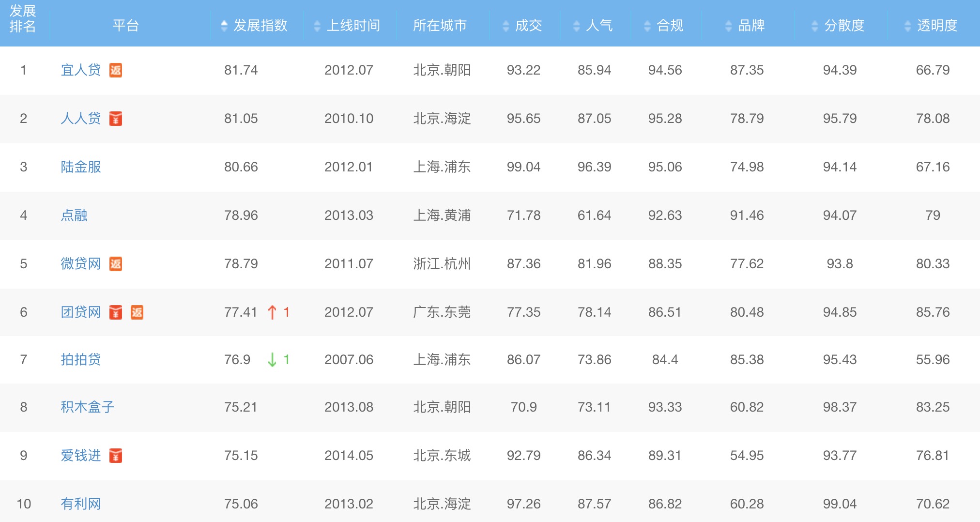Open the 爱钱进 platform link

coord(81,456)
